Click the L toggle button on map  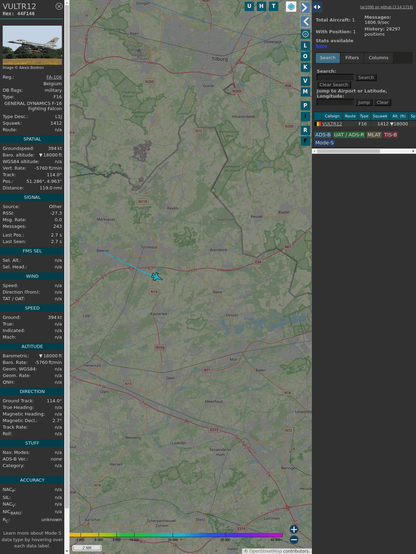(305, 46)
